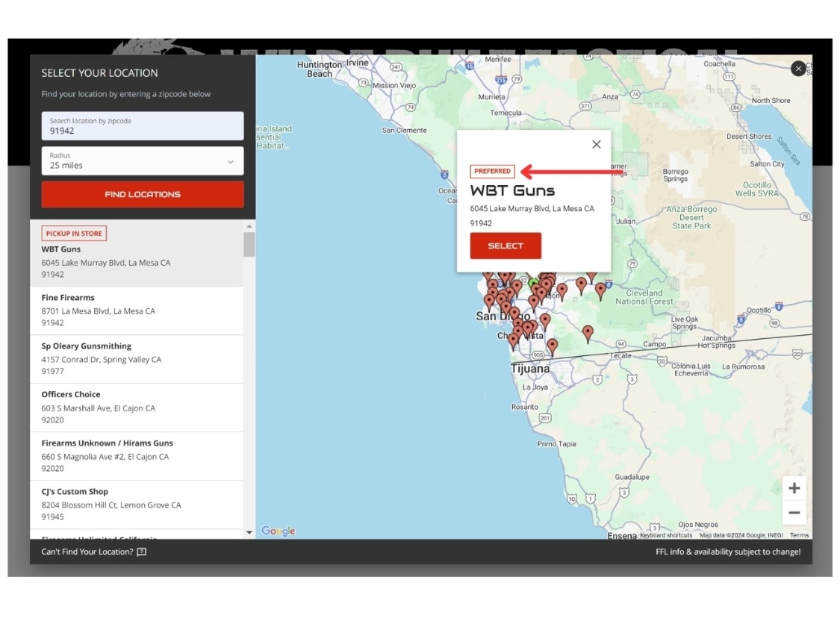Select Fine Firearms in list
This screenshot has width=840, height=630.
pos(137,311)
